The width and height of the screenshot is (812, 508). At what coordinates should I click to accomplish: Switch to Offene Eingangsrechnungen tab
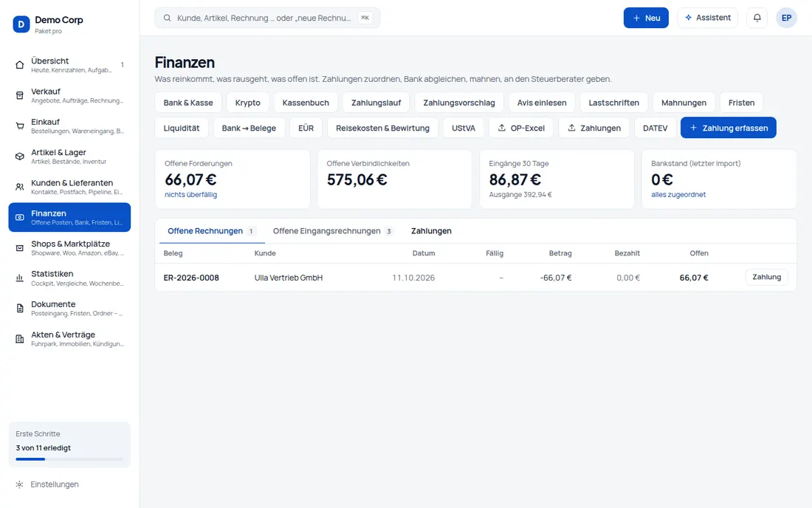[332, 231]
